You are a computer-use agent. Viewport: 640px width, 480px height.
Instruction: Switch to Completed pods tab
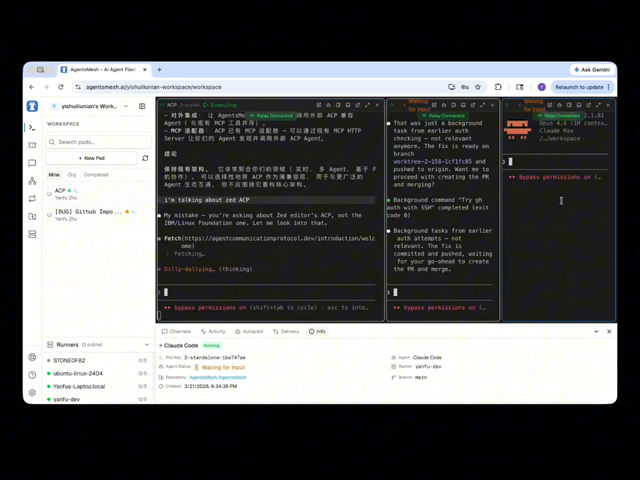coord(96,175)
